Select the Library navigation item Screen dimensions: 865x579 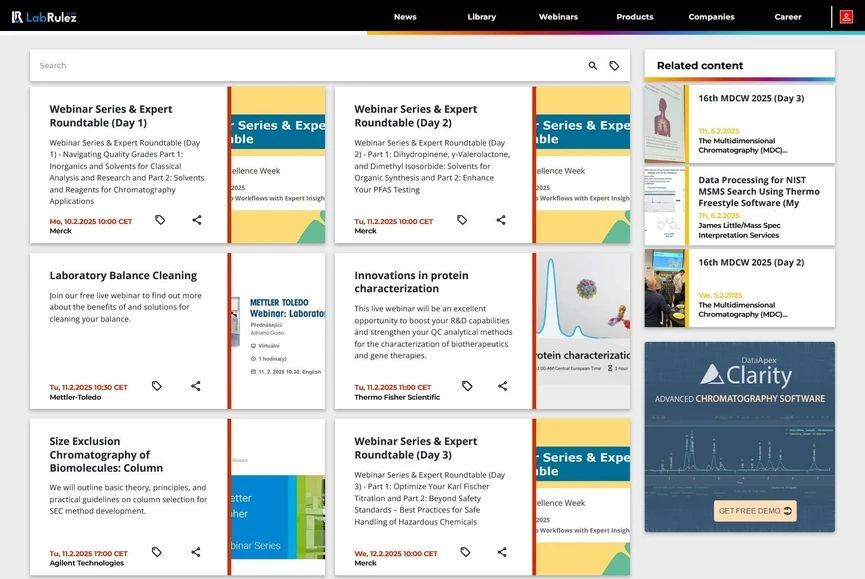coord(481,17)
